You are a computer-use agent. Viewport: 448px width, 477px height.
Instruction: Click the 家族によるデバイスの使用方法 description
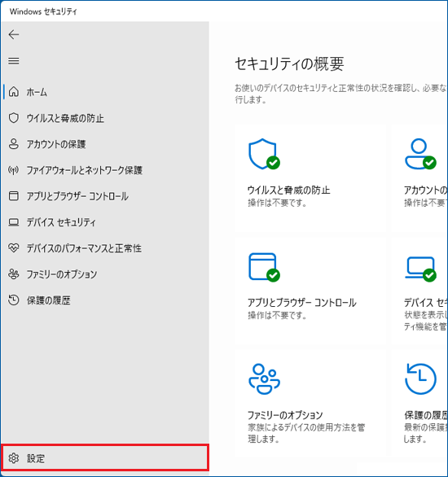pos(306,433)
